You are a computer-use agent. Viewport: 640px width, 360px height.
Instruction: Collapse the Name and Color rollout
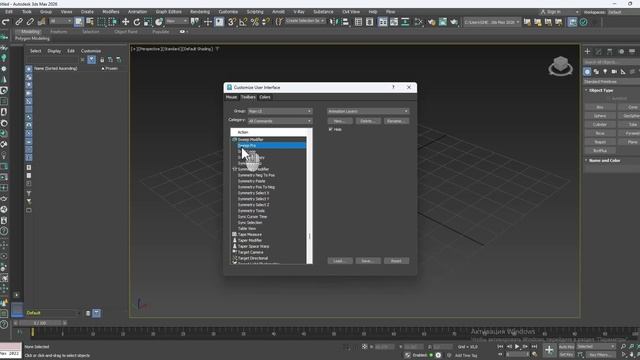(x=604, y=160)
